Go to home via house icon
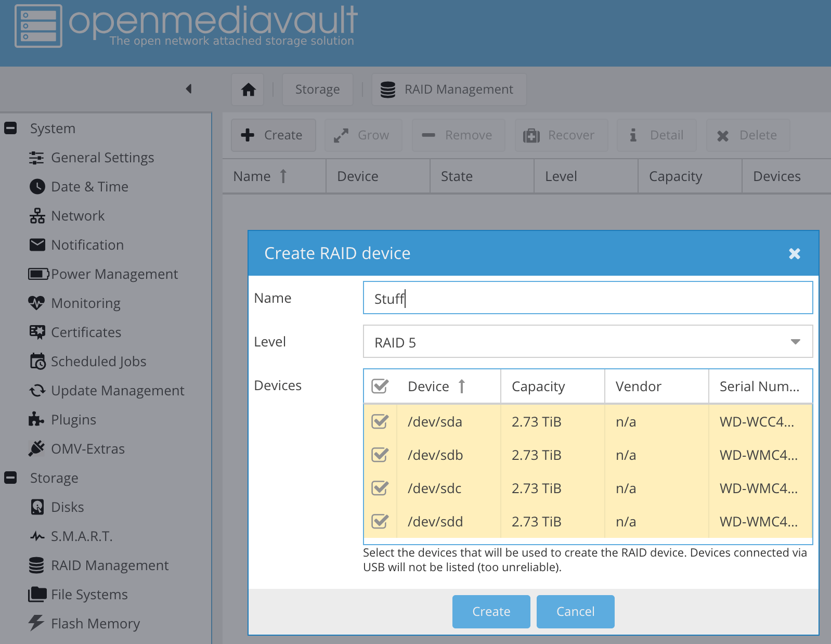The width and height of the screenshot is (831, 644). coord(249,89)
